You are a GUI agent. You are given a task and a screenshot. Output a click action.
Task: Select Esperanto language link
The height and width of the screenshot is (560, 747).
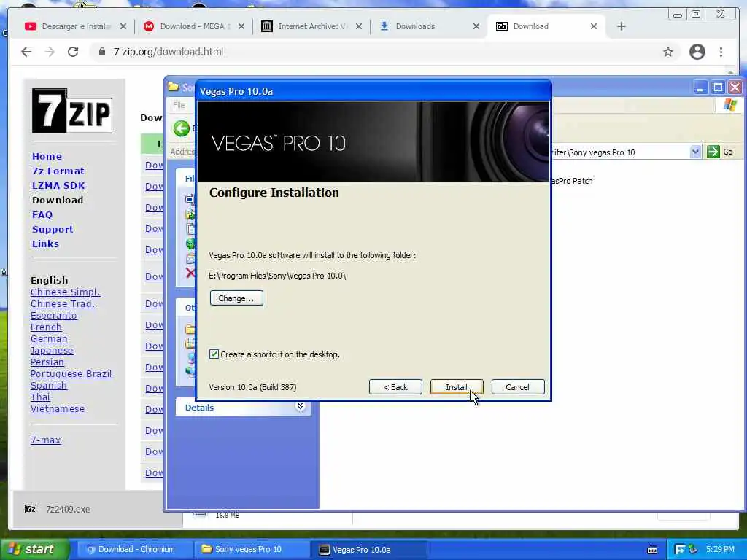point(53,315)
